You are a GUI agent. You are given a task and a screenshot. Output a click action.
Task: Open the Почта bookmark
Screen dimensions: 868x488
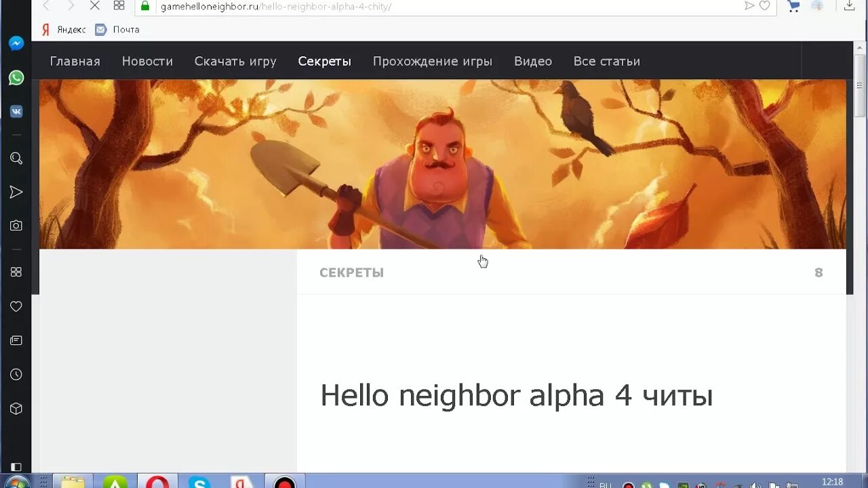coord(117,30)
